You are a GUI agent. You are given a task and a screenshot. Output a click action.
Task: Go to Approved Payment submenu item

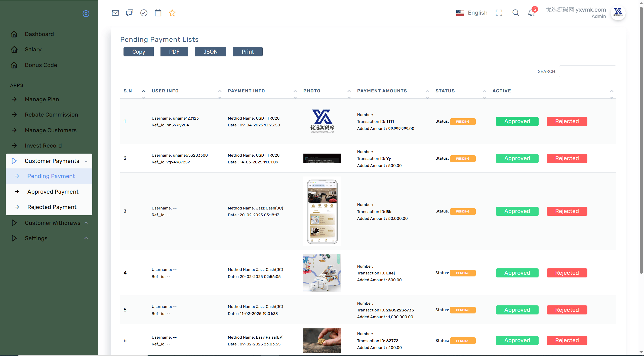click(53, 192)
